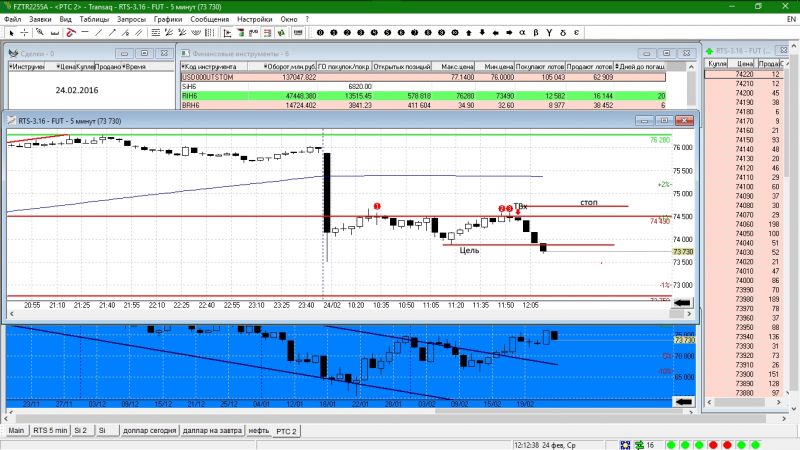The height and width of the screenshot is (450, 800).
Task: Click price 74220 in the order book
Action: [x=744, y=74]
